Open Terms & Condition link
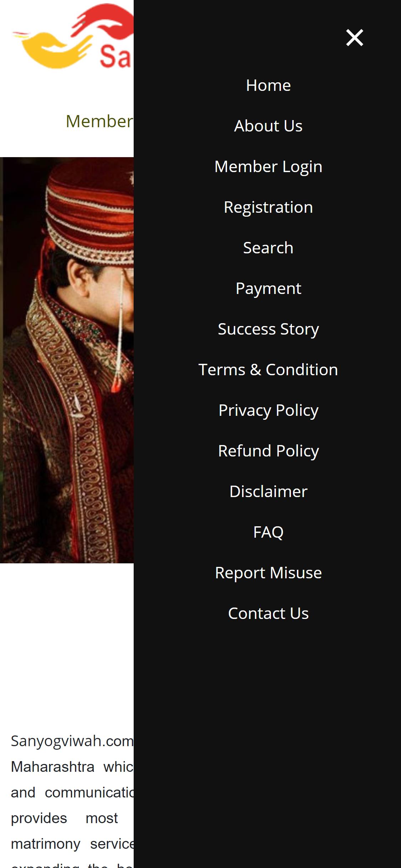 [268, 370]
